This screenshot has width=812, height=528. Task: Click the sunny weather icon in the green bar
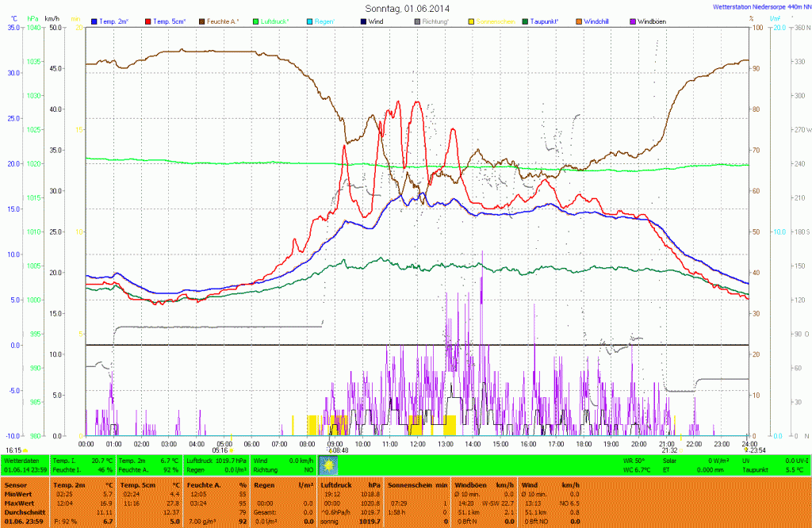point(327,464)
